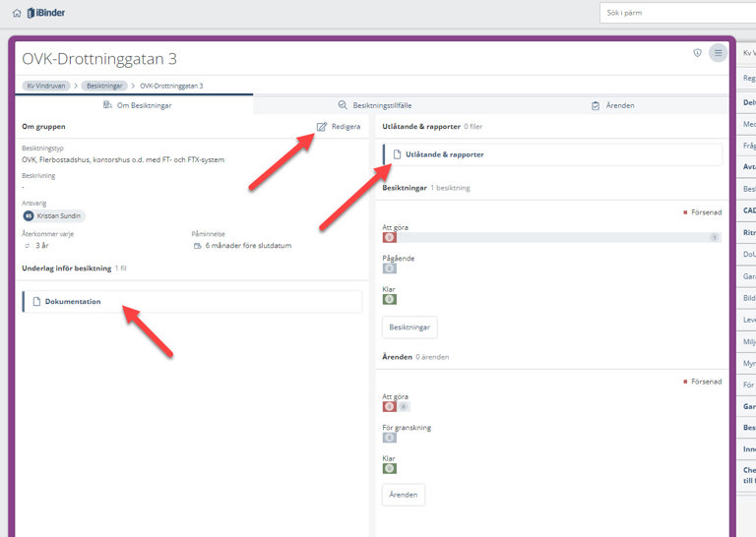Open the hamburger menu button
This screenshot has width=756, height=537.
[x=719, y=53]
